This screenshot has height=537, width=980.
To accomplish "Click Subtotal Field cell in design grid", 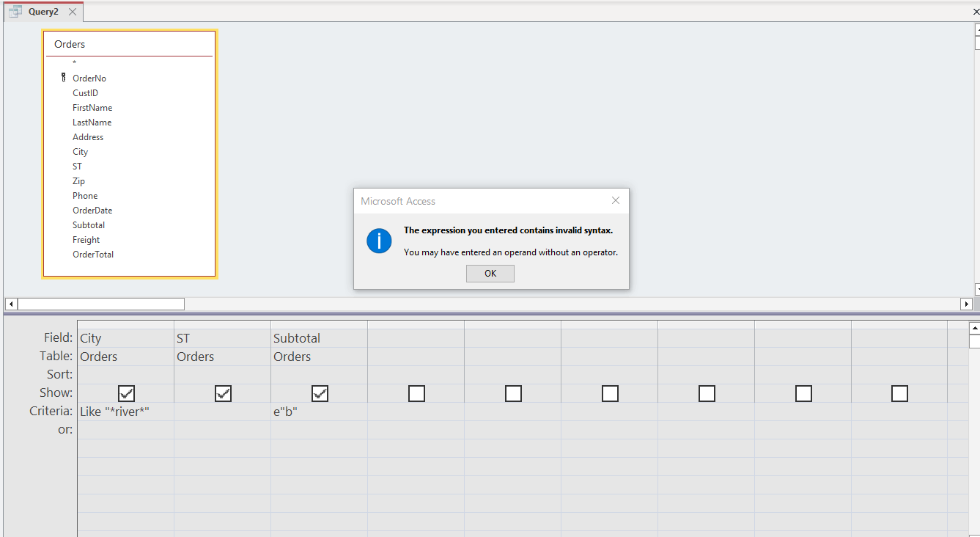I will coord(319,338).
